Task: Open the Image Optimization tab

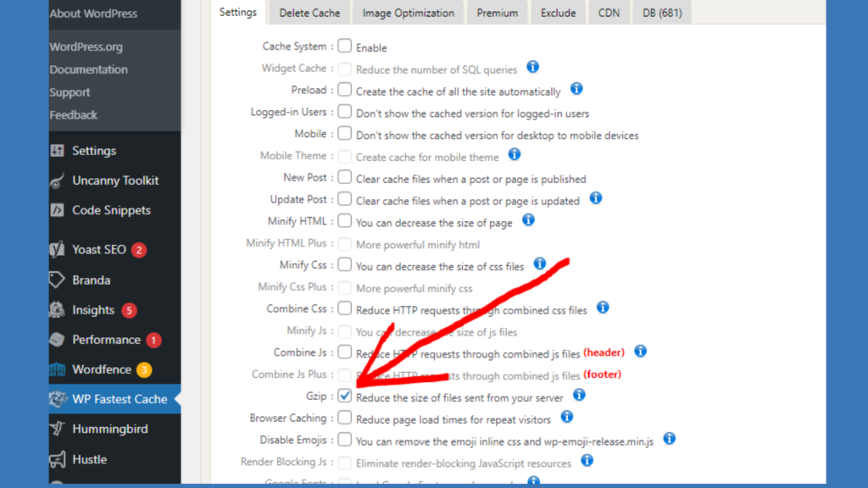Action: click(x=409, y=13)
